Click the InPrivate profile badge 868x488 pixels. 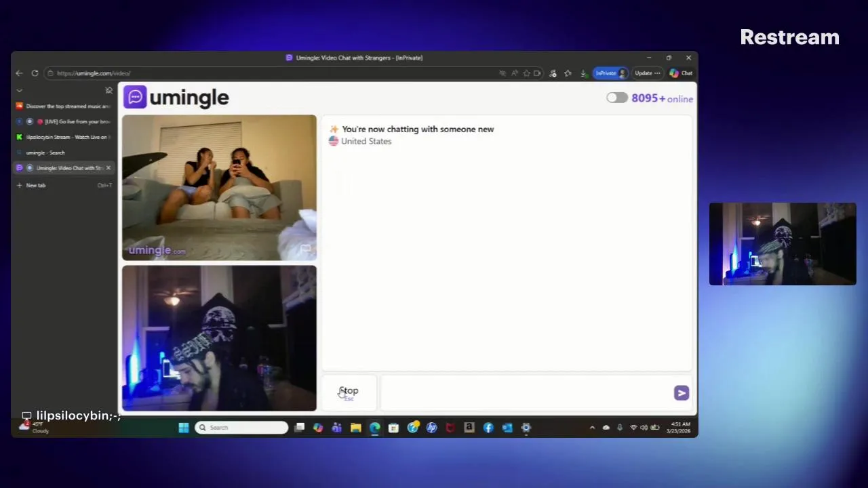pos(611,73)
